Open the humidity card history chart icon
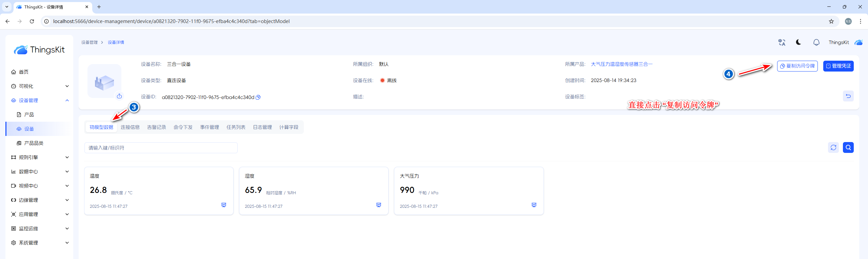 [379, 205]
